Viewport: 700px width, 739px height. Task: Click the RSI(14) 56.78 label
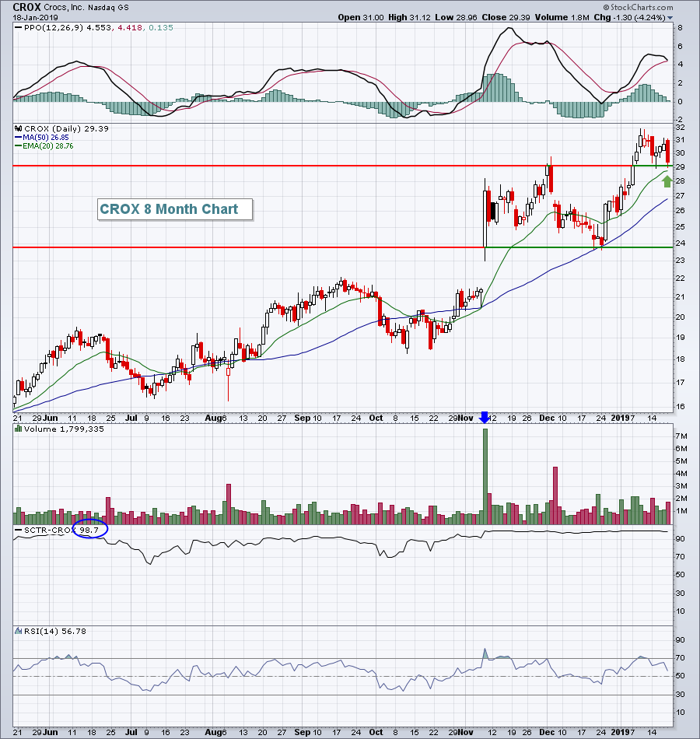point(55,631)
